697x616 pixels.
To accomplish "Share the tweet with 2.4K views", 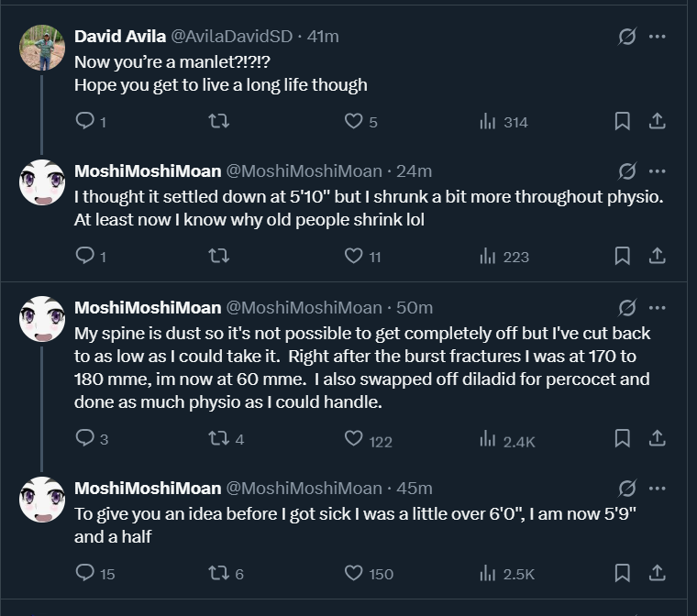I will [657, 439].
